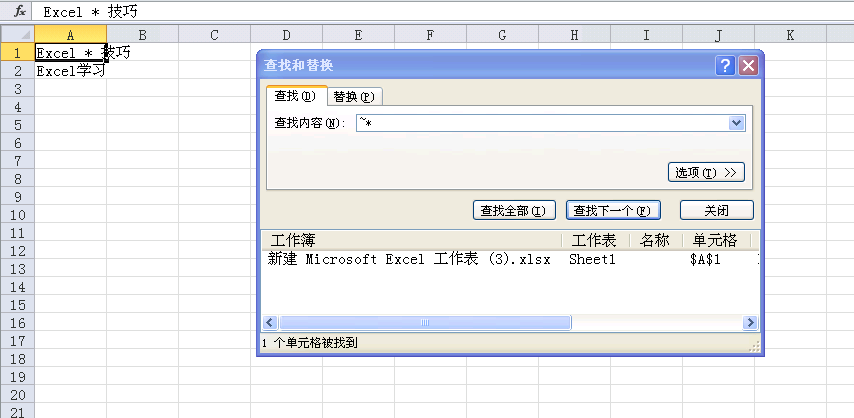The height and width of the screenshot is (418, 854).
Task: Click the status text 1 个单元格被找到
Action: 310,343
